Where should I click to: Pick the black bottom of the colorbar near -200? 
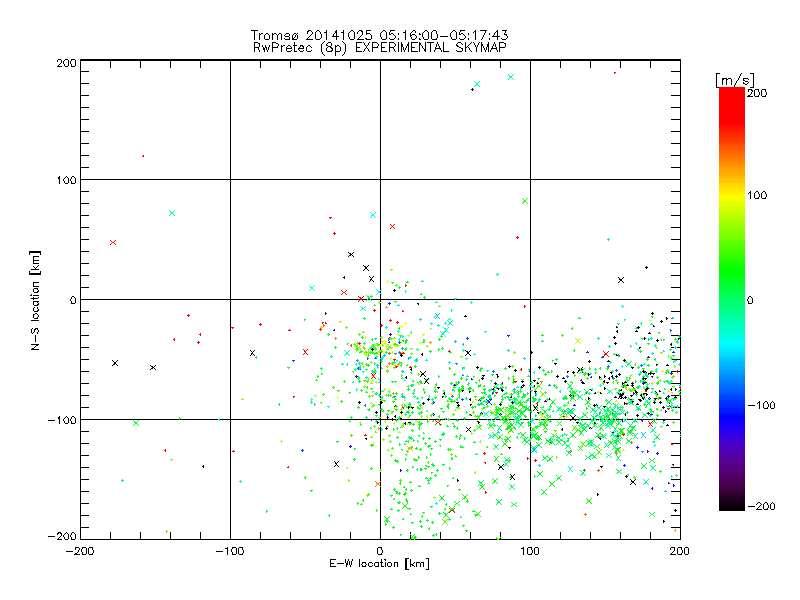[732, 504]
